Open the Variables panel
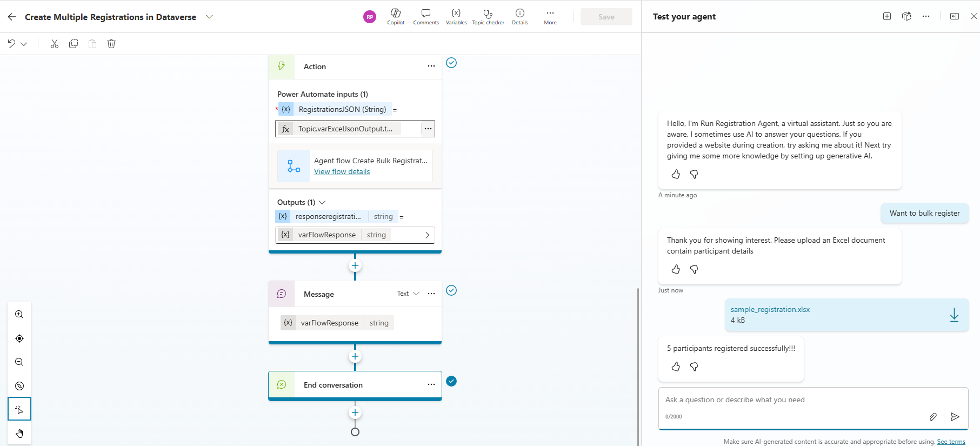Viewport: 980px width, 446px height. (456, 16)
